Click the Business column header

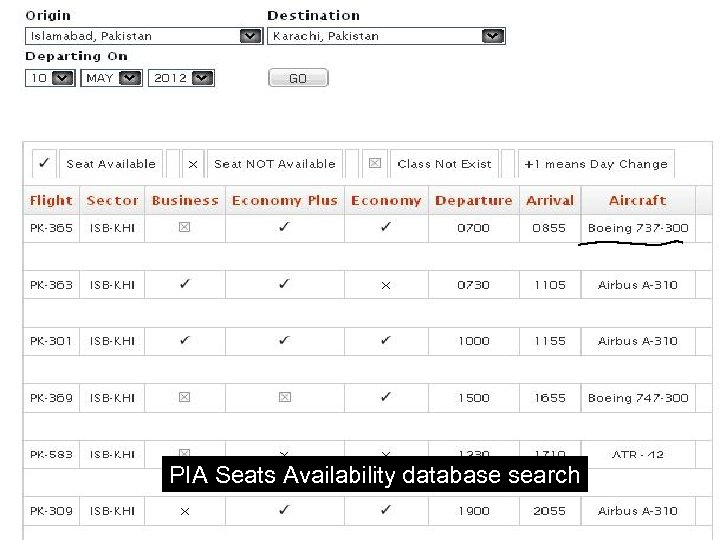pyautogui.click(x=185, y=201)
